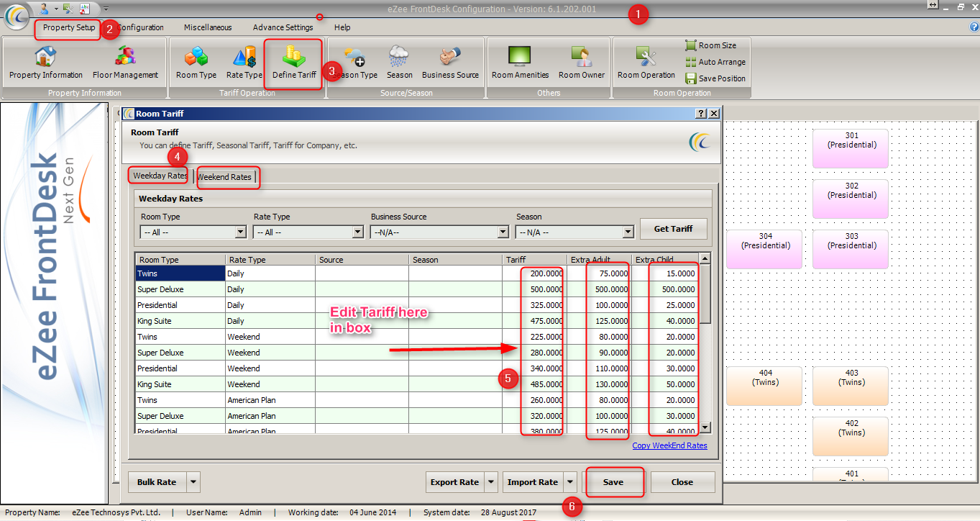
Task: Select room 301 (Presidential) tile
Action: [851, 148]
